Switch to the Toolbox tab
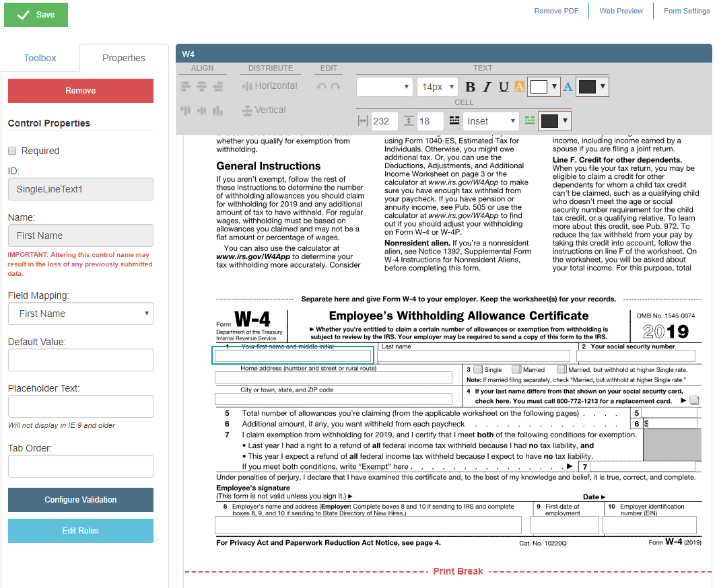This screenshot has width=717, height=588. point(40,58)
